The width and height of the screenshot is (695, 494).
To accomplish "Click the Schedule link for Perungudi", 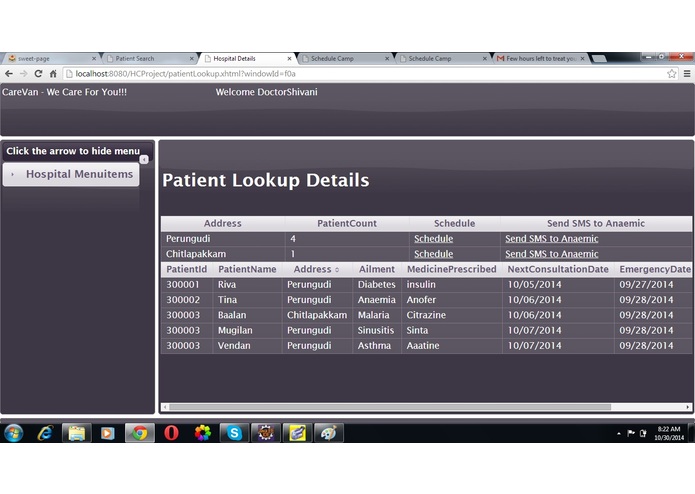I will tap(433, 239).
